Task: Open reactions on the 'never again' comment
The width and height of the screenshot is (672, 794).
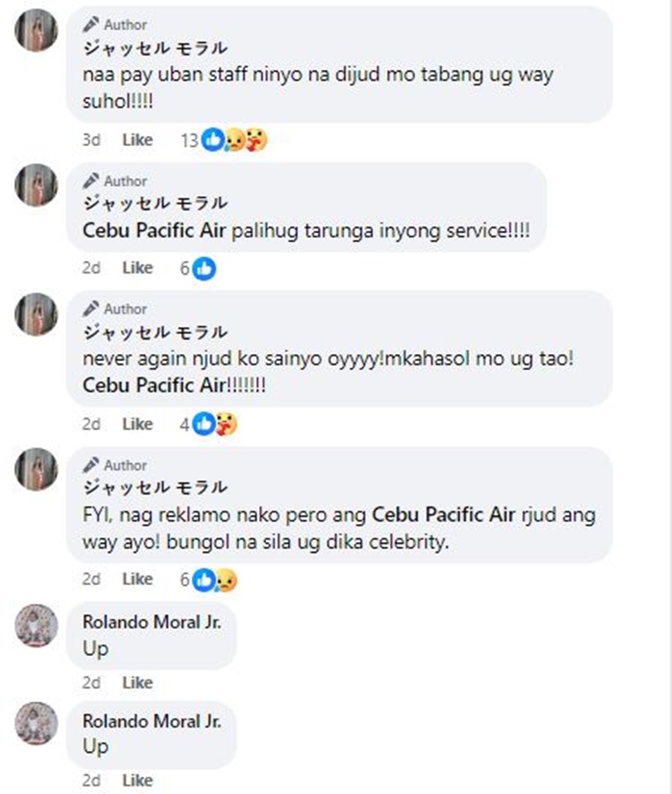Action: pyautogui.click(x=209, y=424)
